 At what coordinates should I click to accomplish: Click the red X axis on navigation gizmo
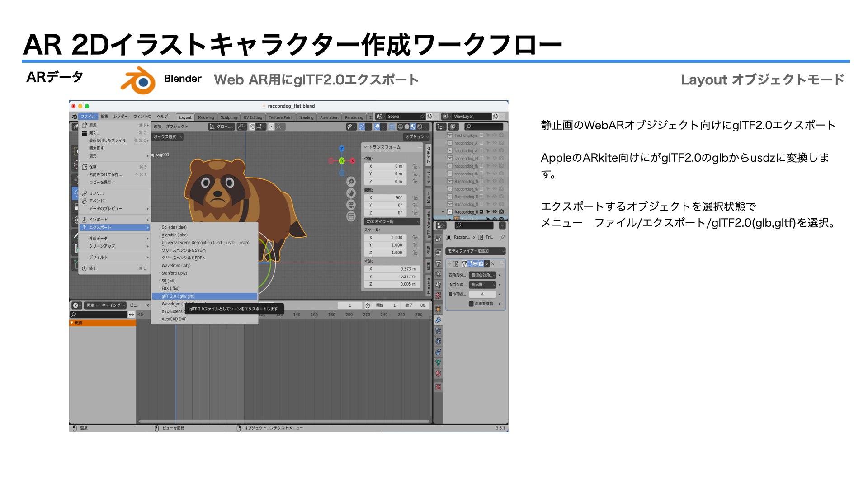click(x=353, y=161)
